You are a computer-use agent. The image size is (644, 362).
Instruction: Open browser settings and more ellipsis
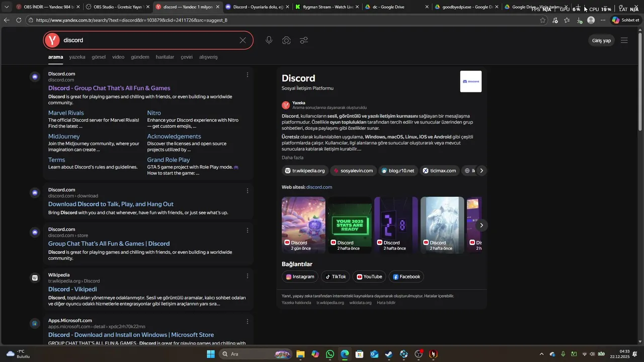pyautogui.click(x=603, y=20)
